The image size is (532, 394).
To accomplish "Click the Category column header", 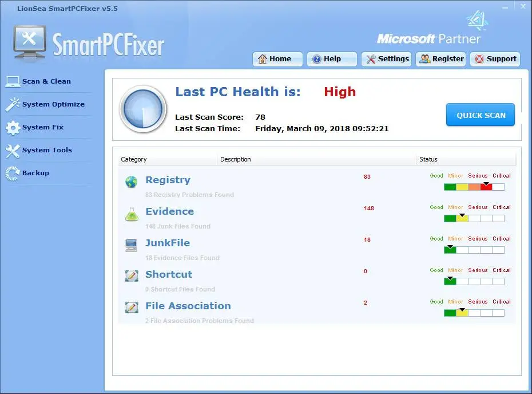I will 168,159.
